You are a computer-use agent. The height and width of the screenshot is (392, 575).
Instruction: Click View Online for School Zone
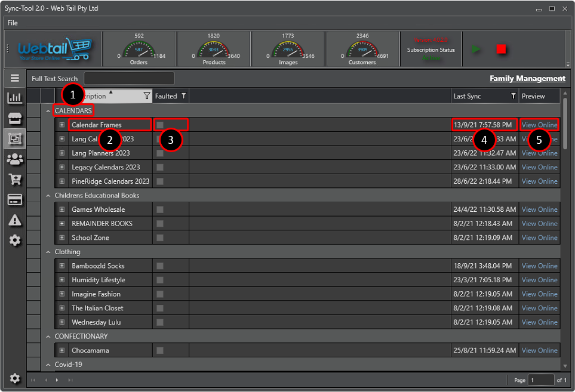(539, 237)
